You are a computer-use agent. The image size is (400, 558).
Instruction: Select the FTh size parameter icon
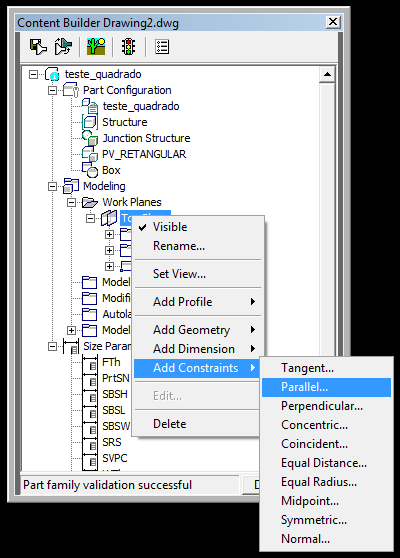[90, 362]
